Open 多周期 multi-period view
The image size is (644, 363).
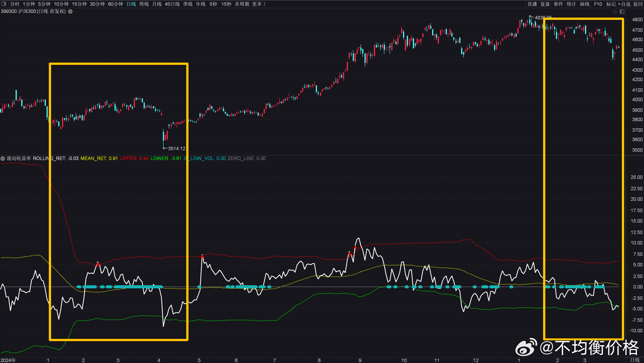(242, 4)
